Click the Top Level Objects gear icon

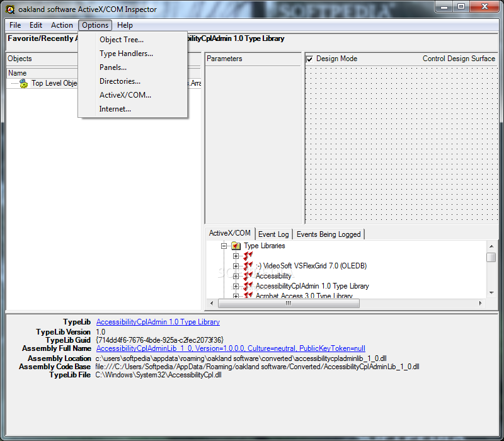pyautogui.click(x=23, y=84)
